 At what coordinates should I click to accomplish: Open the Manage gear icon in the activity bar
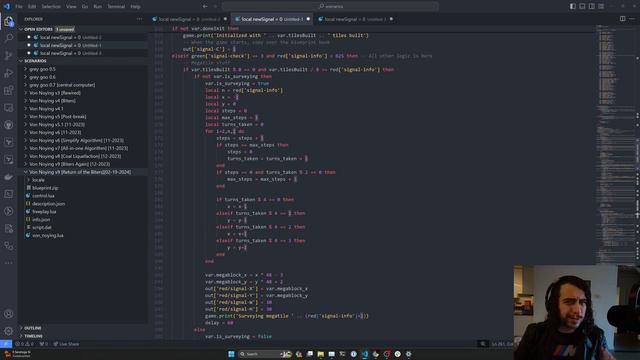[9, 331]
